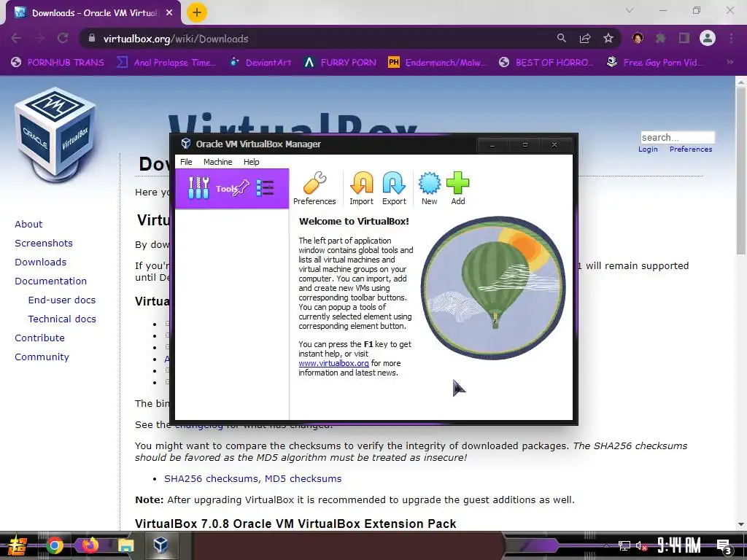Open the network tray icon
Image resolution: width=747 pixels, height=560 pixels.
click(624, 545)
